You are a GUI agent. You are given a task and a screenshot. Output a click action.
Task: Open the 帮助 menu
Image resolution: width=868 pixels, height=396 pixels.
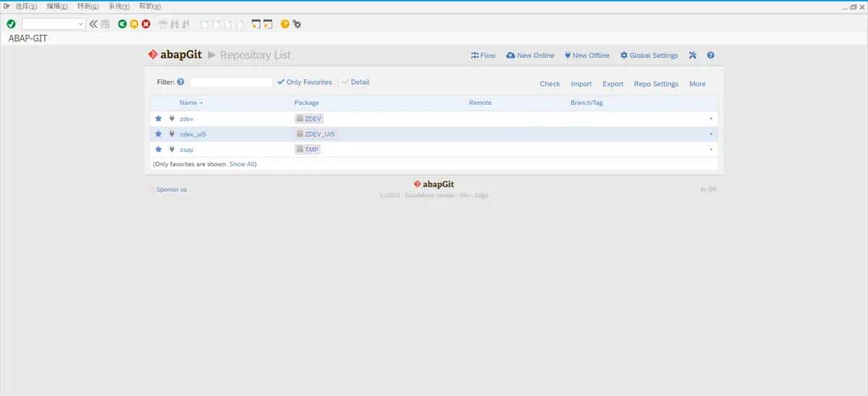(x=150, y=7)
